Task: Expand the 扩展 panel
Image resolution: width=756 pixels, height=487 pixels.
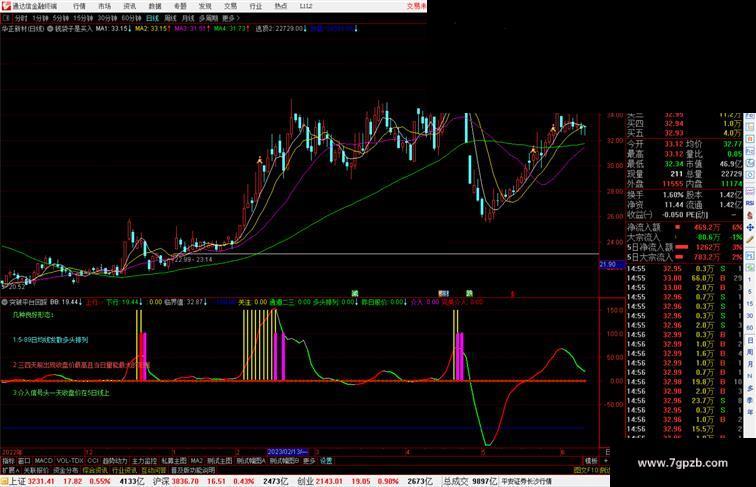Action: pyautogui.click(x=10, y=470)
